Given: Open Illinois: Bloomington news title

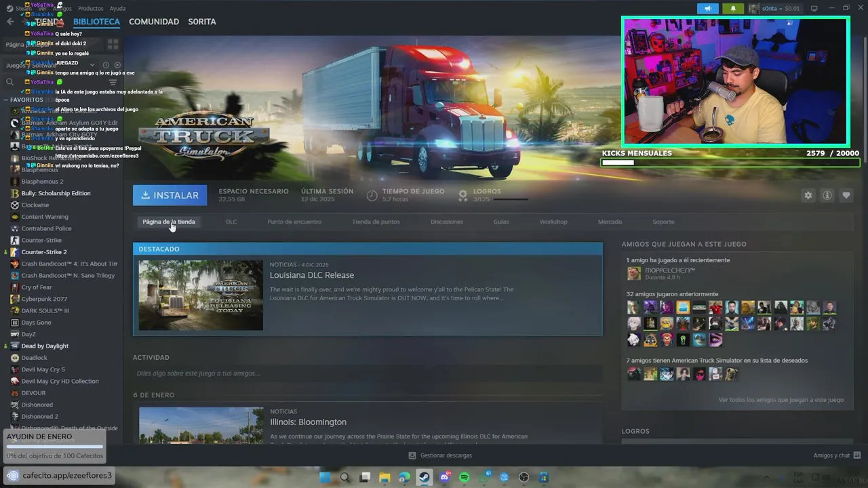Looking at the screenshot, I should (x=308, y=422).
